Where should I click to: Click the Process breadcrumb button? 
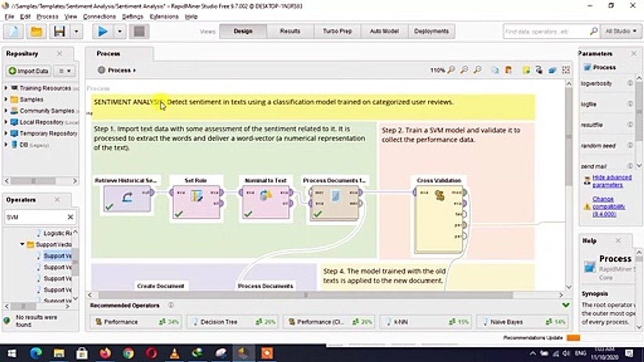117,70
